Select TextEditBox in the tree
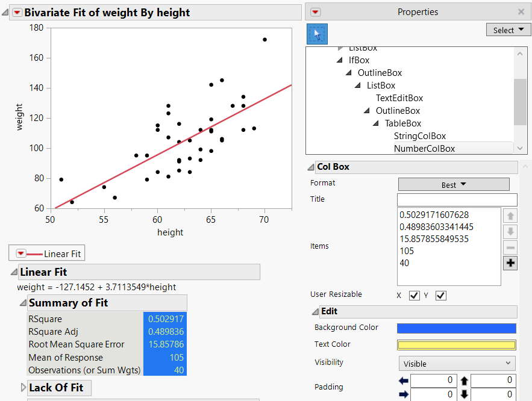This screenshot has width=532, height=401. (x=399, y=98)
